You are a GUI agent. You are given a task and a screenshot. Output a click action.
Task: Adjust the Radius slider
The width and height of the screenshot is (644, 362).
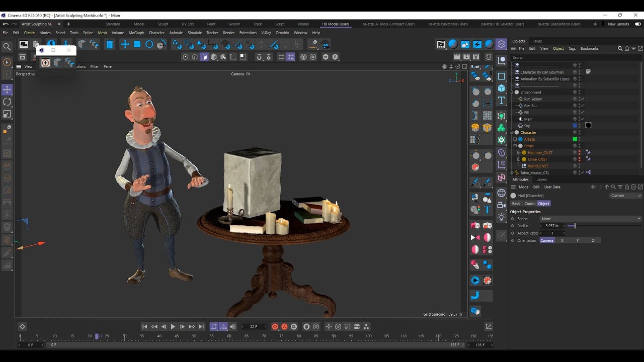coord(604,226)
